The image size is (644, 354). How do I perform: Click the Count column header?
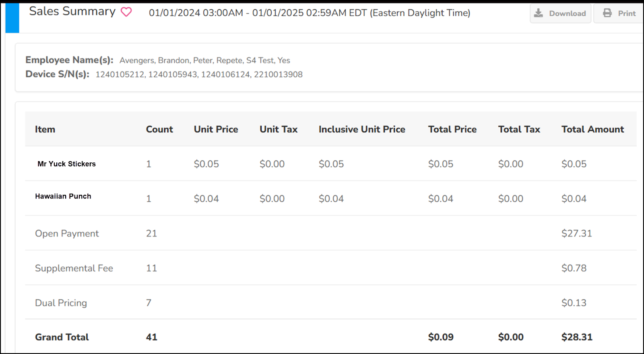click(x=159, y=129)
